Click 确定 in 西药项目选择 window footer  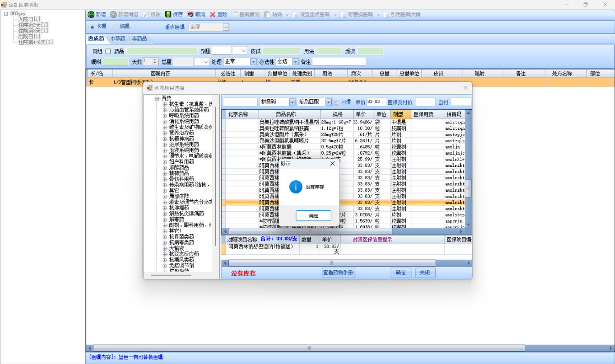(401, 273)
